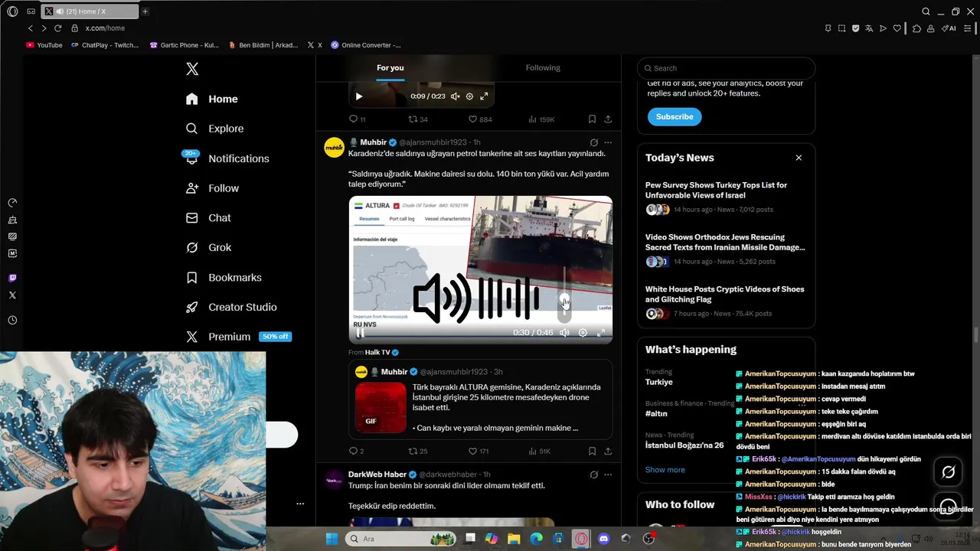
Task: Open the Online Converter bookmark
Action: (366, 45)
